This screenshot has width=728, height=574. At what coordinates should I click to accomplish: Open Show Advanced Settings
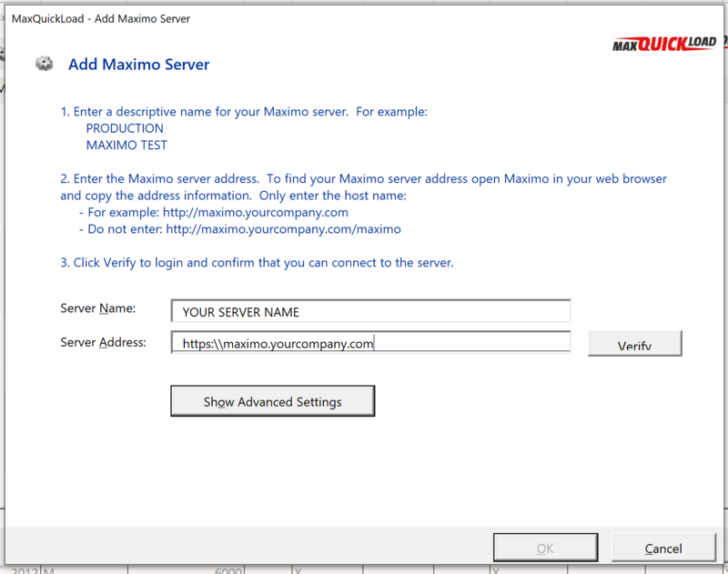coord(272,401)
